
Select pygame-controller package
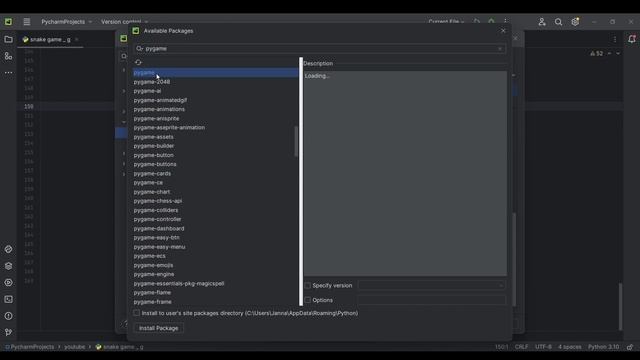[x=216, y=219]
